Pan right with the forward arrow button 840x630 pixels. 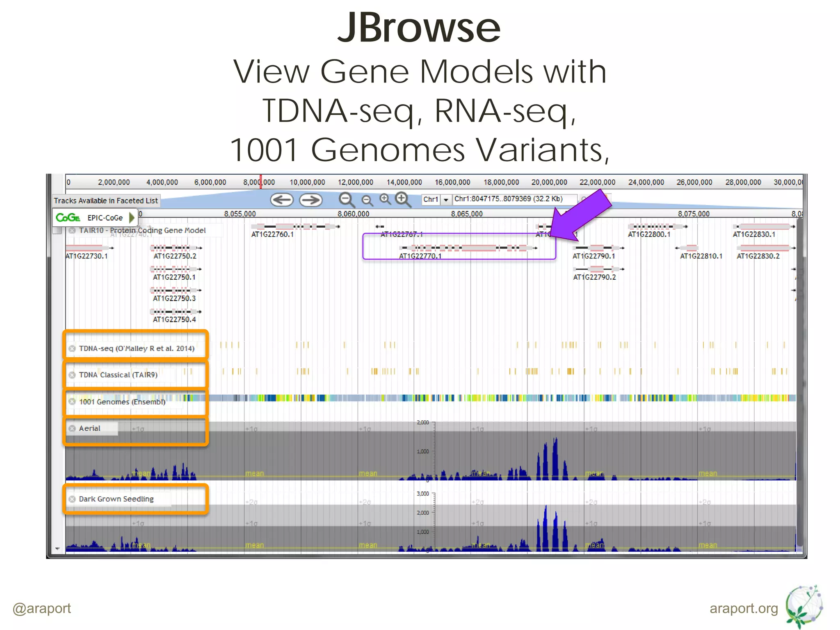click(x=311, y=200)
